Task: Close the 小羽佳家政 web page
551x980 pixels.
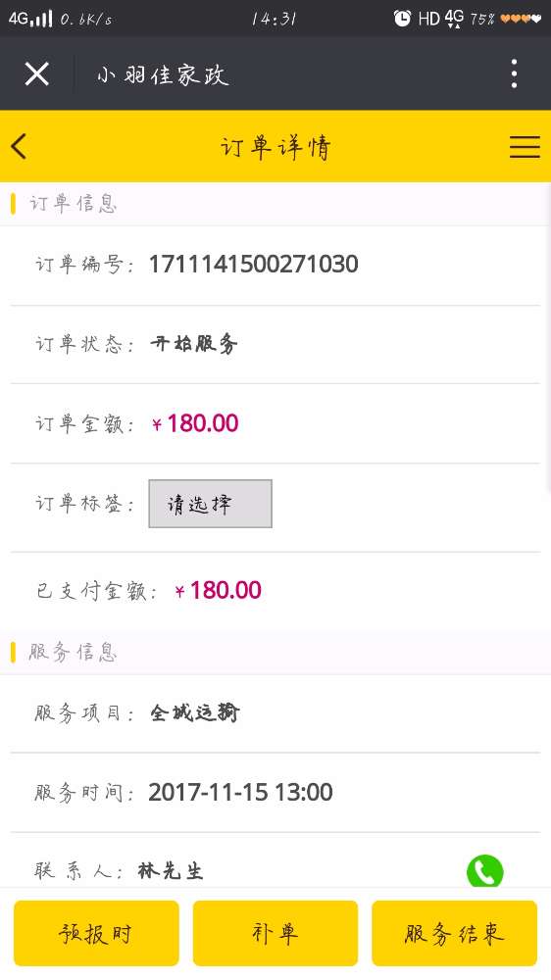Action: coord(37,74)
